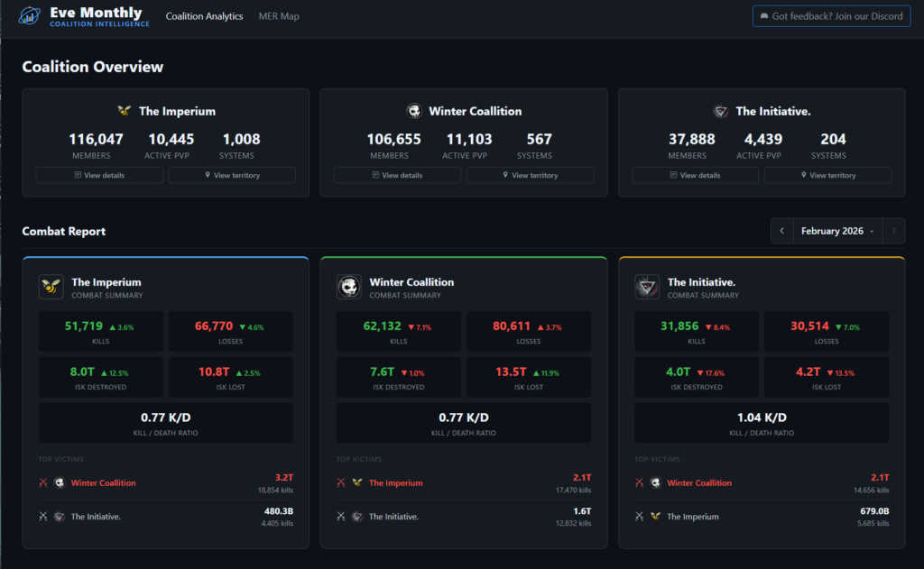
Task: Click Join our Discord feedback button
Action: pos(830,16)
